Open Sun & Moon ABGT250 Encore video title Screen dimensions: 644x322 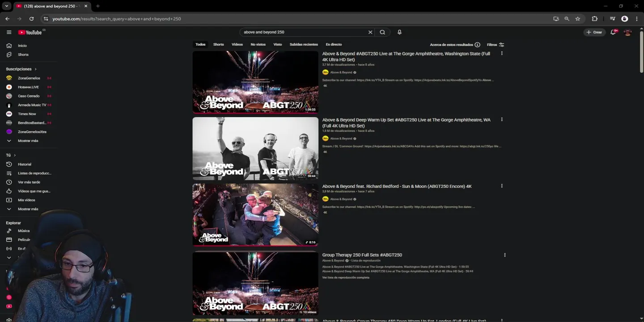point(397,186)
